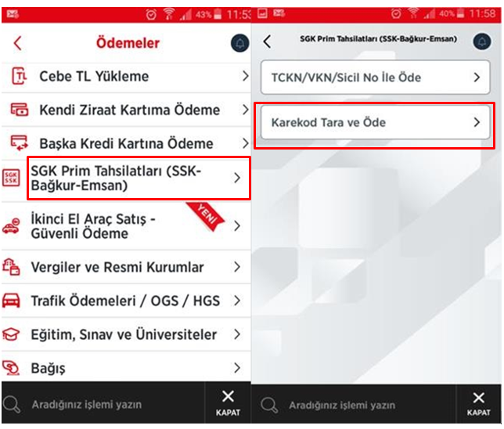Tap chevron on TCKN/VKN/Sicil No İle Öde

click(477, 78)
